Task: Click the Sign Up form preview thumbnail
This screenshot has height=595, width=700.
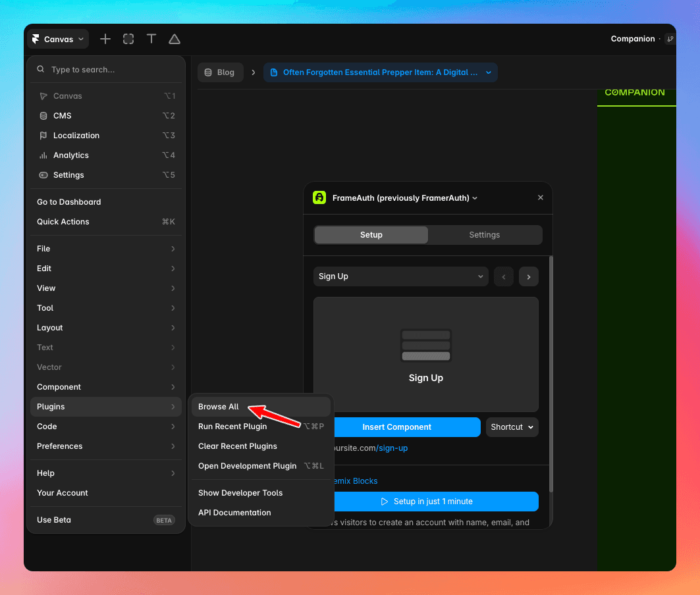Action: 426,354
